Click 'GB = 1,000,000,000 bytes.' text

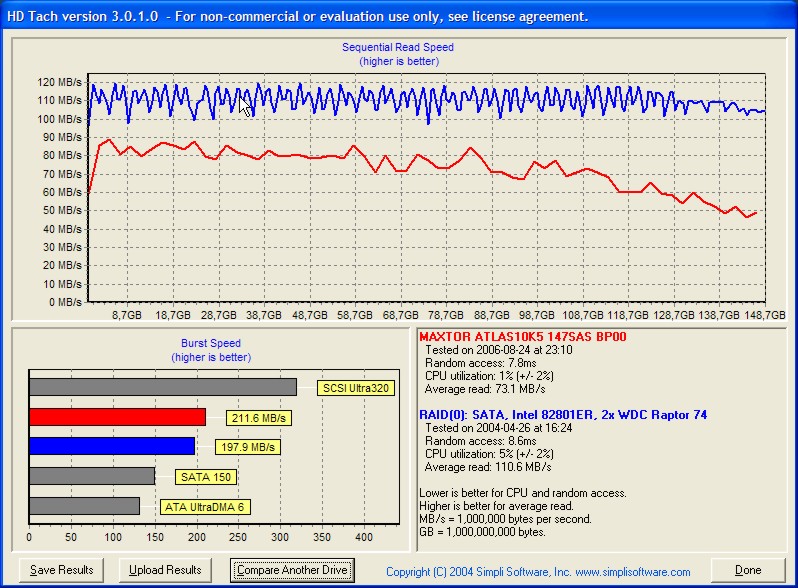pyautogui.click(x=482, y=532)
